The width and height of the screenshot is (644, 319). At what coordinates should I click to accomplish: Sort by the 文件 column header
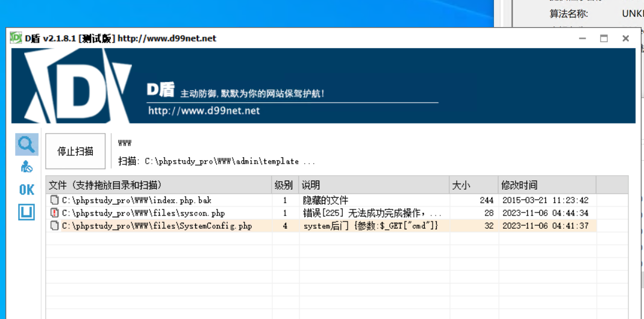pyautogui.click(x=158, y=185)
